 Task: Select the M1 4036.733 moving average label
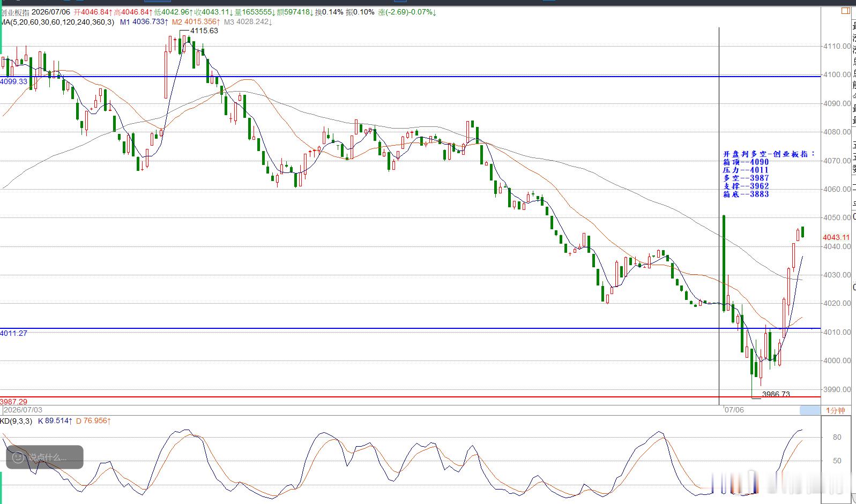pyautogui.click(x=144, y=22)
